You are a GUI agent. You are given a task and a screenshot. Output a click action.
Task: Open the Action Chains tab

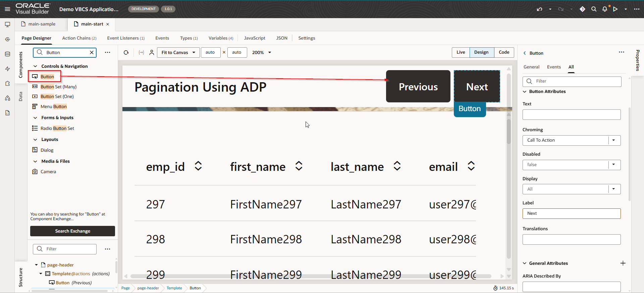79,38
